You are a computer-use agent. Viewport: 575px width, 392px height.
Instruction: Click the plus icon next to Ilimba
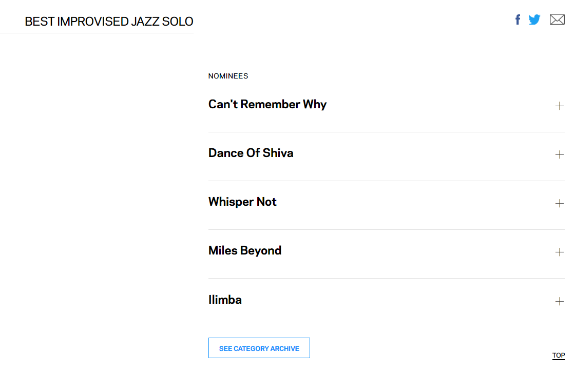point(560,301)
